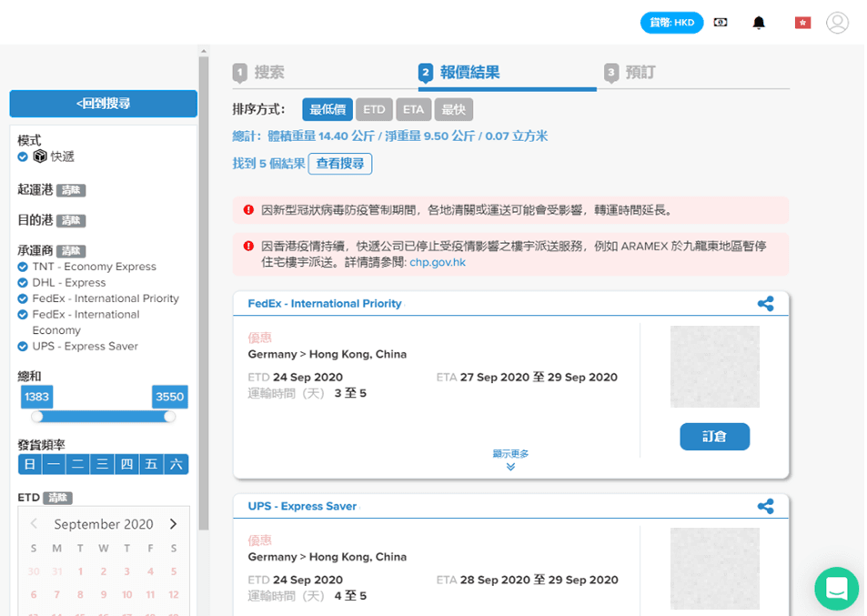Select September 5 in ETD calendar
The image size is (867, 616).
point(174,571)
